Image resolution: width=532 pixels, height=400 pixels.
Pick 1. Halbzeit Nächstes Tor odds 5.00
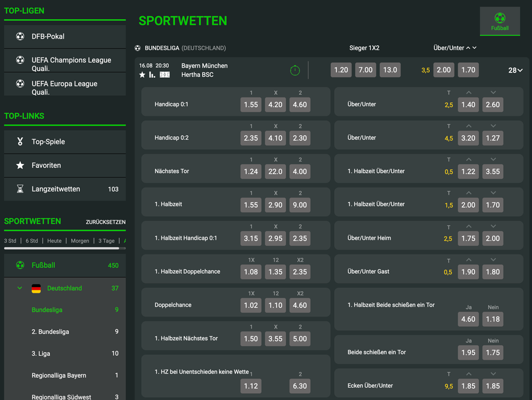[x=300, y=339]
